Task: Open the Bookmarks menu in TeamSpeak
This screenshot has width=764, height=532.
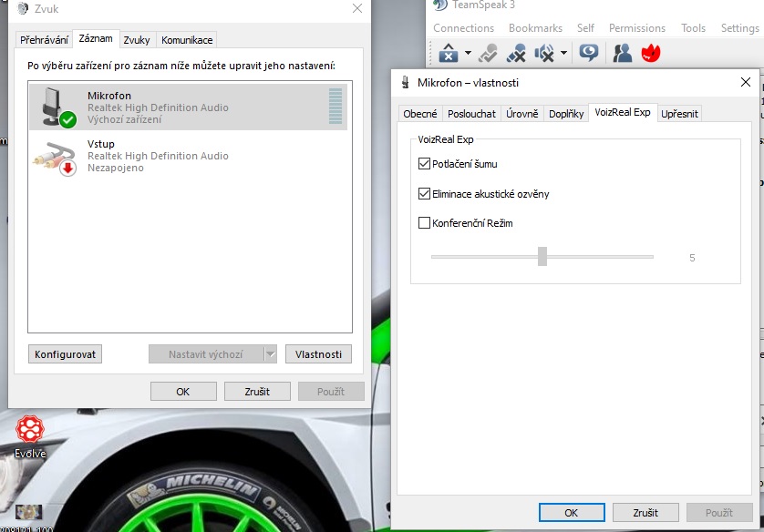Action: [x=535, y=28]
